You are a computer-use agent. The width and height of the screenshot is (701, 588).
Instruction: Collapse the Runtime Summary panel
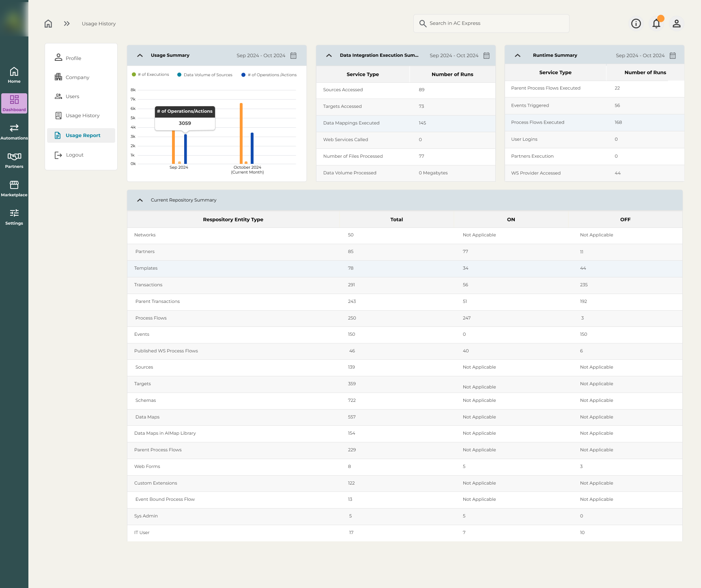coord(518,56)
